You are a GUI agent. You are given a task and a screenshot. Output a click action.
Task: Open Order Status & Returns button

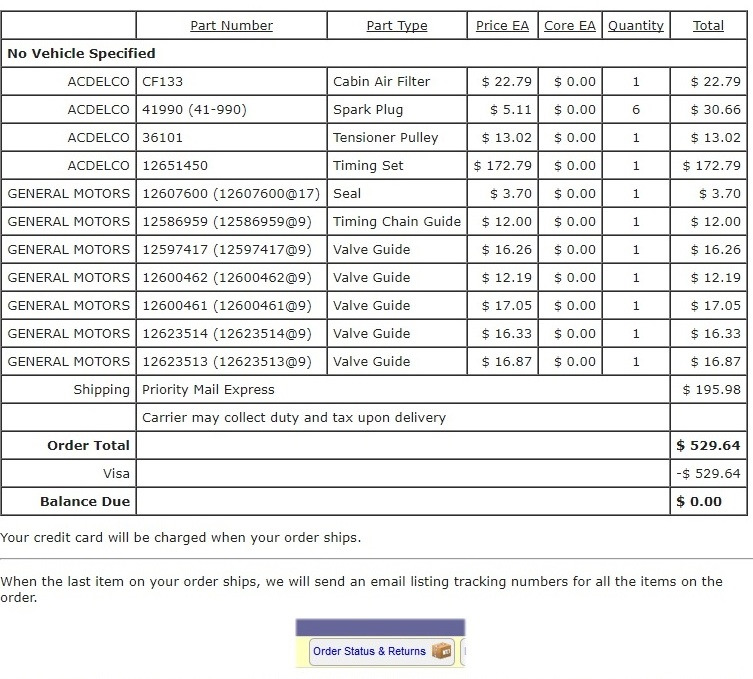pyautogui.click(x=381, y=651)
